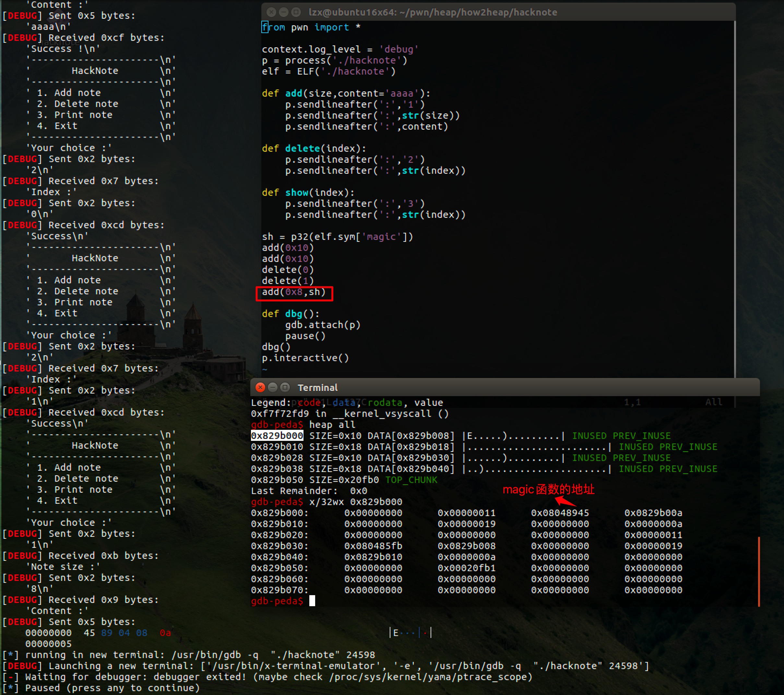The image size is (784, 695).
Task: Click the 'delete(1)' code line
Action: click(x=288, y=281)
